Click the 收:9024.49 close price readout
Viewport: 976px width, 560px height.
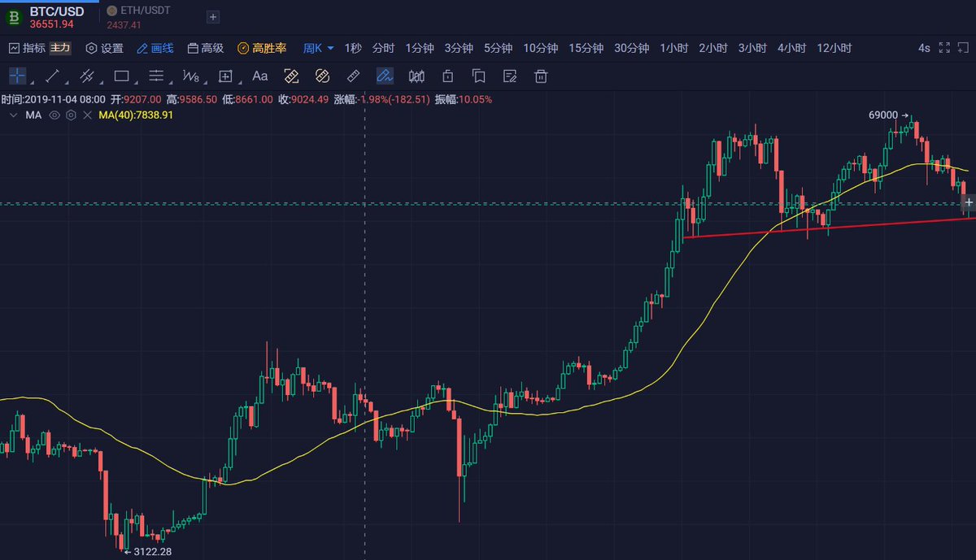pyautogui.click(x=303, y=99)
